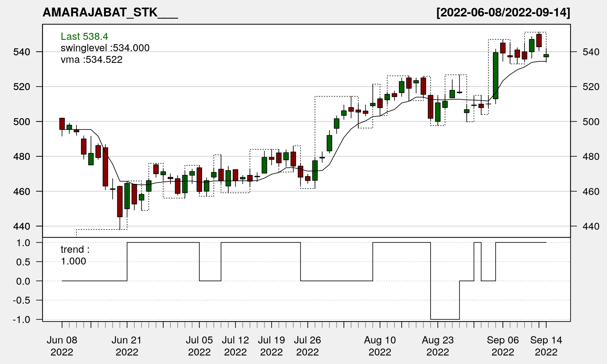Click the 540 price label on right axis
This screenshot has height=364, width=607.
point(591,52)
